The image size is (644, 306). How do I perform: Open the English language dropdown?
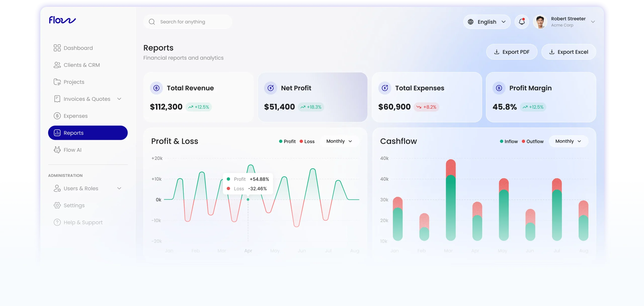tap(487, 22)
